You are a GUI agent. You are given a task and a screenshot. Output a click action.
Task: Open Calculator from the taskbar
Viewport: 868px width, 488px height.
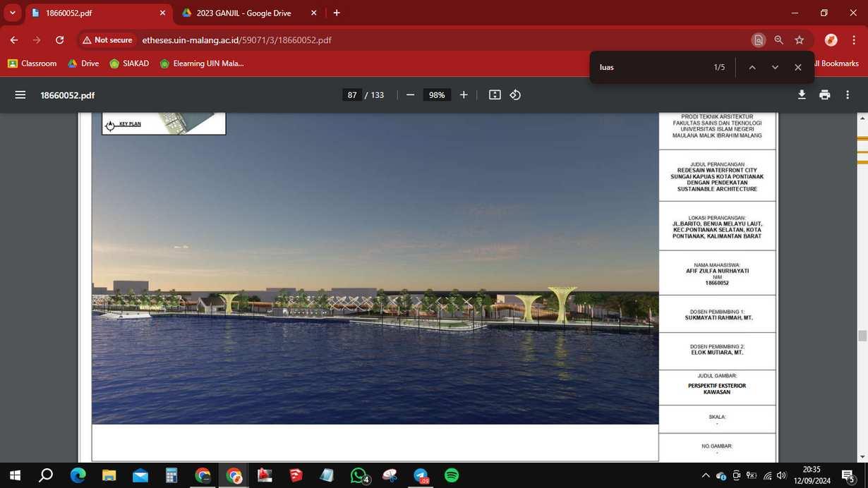(171, 475)
